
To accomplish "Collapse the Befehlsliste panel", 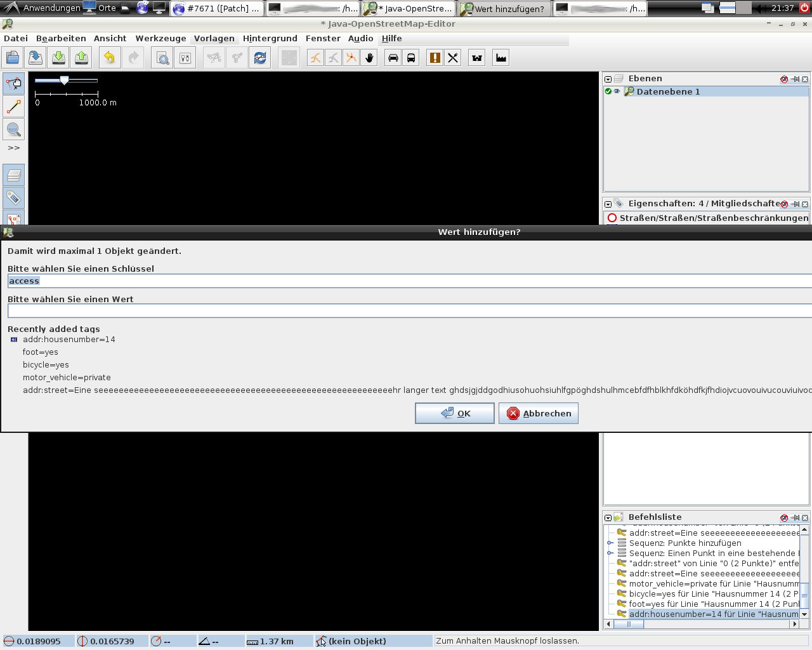I will click(608, 518).
